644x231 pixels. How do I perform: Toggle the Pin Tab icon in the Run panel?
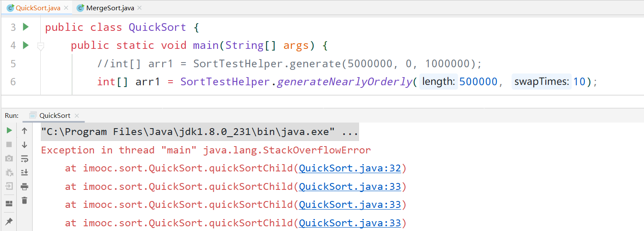(x=9, y=221)
